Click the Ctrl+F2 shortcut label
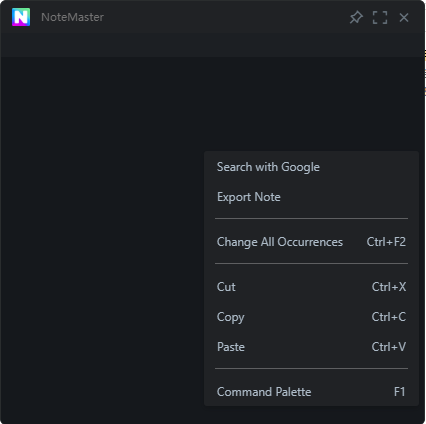 pyautogui.click(x=386, y=242)
